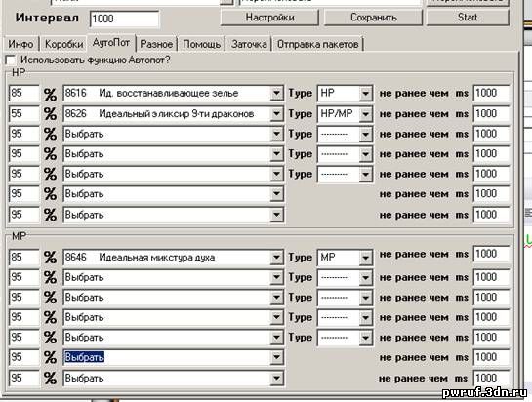Open the Помощь tab
This screenshot has width=532, height=402.
point(201,44)
